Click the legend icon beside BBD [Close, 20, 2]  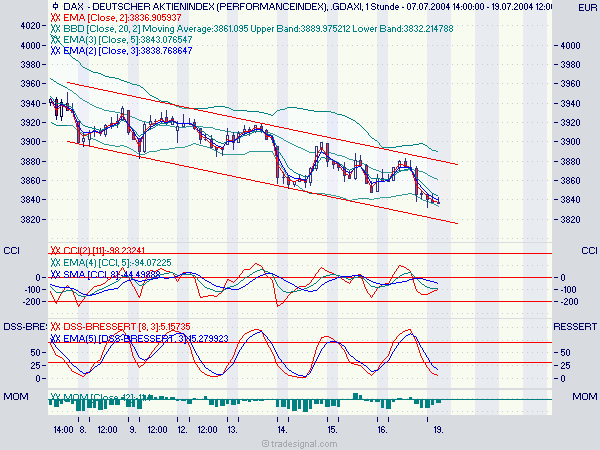(55, 29)
